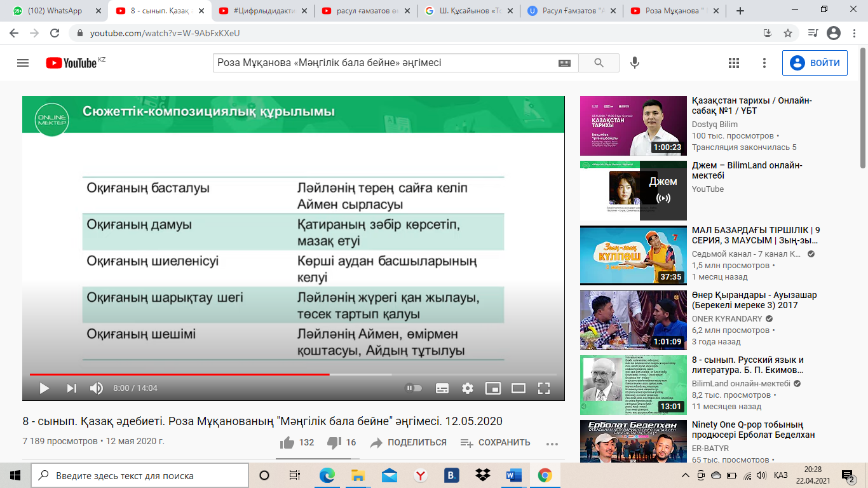Open File Explorer from the taskbar

358,475
